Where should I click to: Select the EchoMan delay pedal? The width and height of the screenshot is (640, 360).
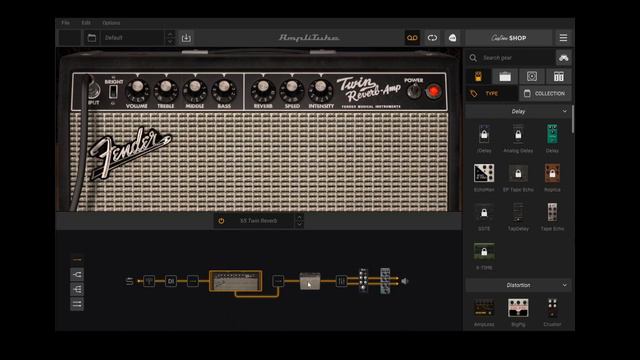tap(484, 173)
